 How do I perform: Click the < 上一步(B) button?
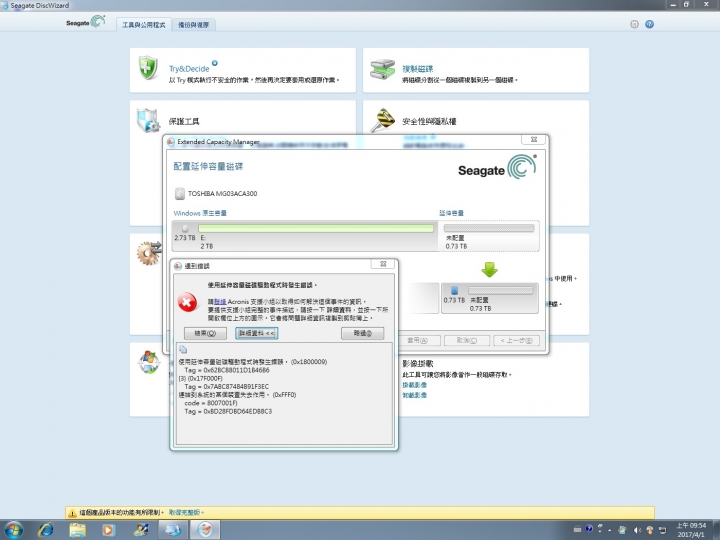pyautogui.click(x=517, y=340)
